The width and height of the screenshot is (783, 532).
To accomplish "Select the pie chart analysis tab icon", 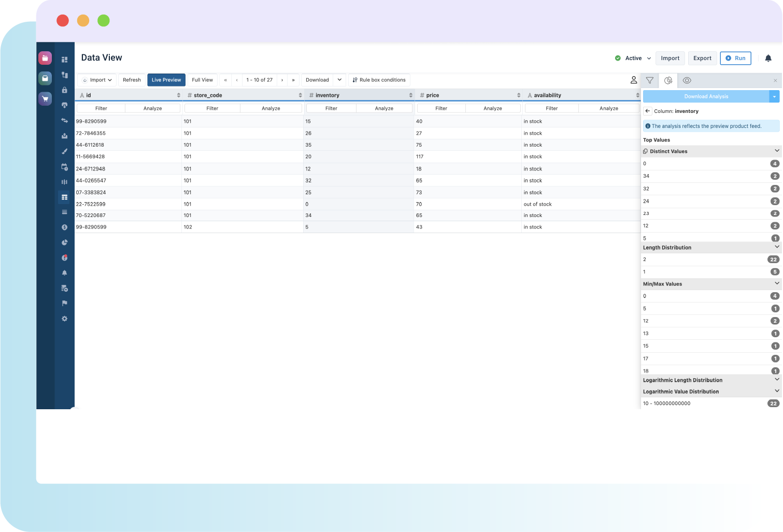I will [x=668, y=80].
